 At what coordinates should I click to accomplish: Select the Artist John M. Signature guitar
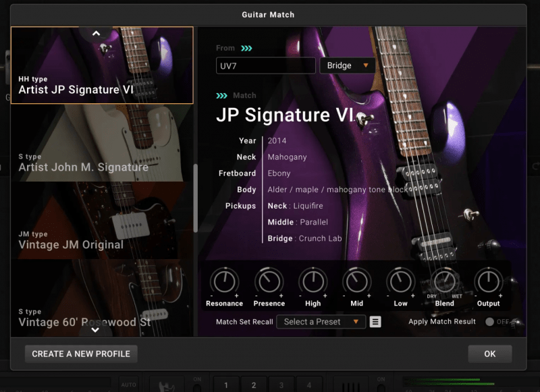103,143
